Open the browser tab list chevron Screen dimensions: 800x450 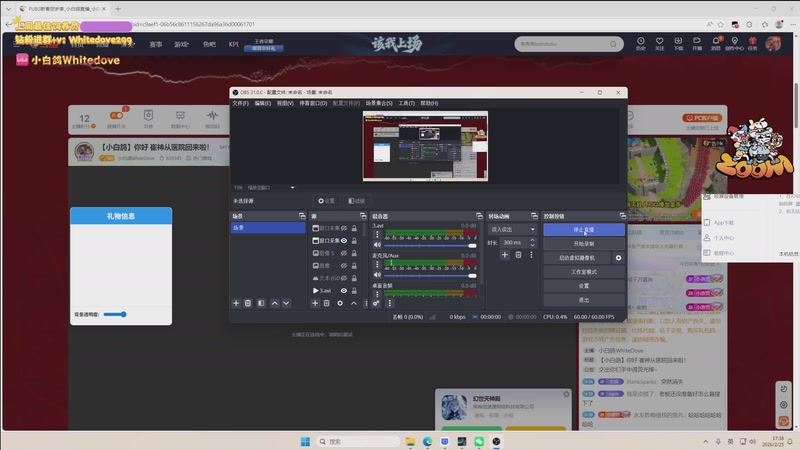click(x=8, y=9)
